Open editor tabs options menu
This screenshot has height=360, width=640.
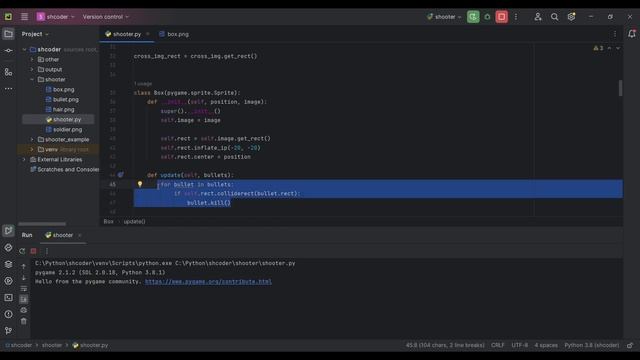tap(615, 34)
